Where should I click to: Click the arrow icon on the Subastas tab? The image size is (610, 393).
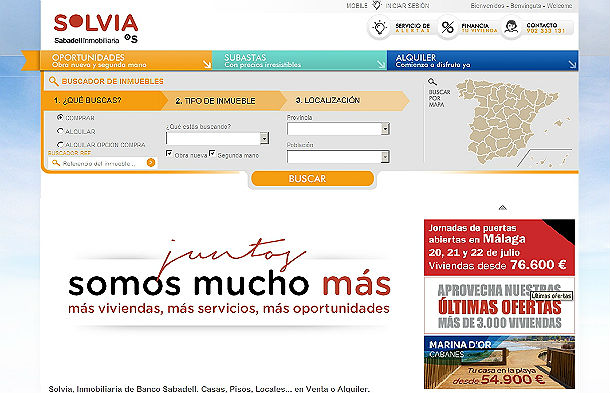(380, 65)
